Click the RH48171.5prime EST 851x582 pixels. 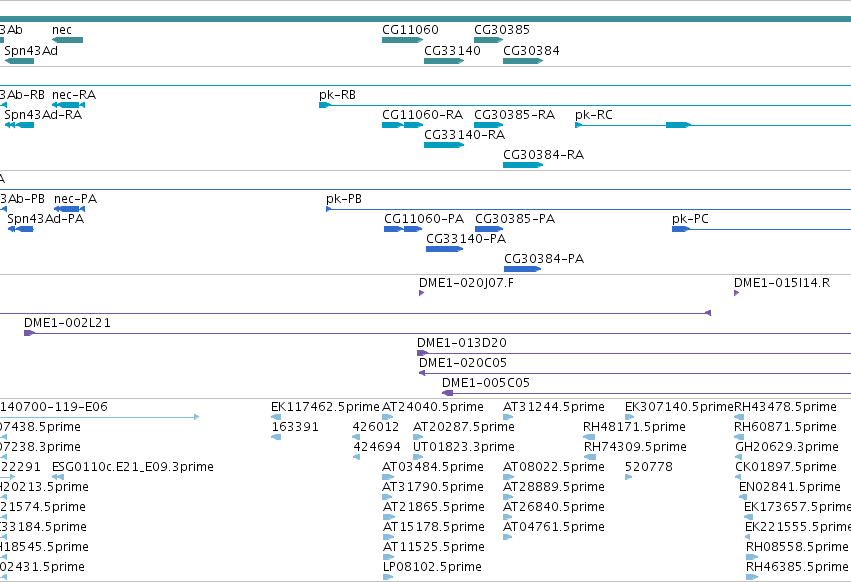(589, 437)
